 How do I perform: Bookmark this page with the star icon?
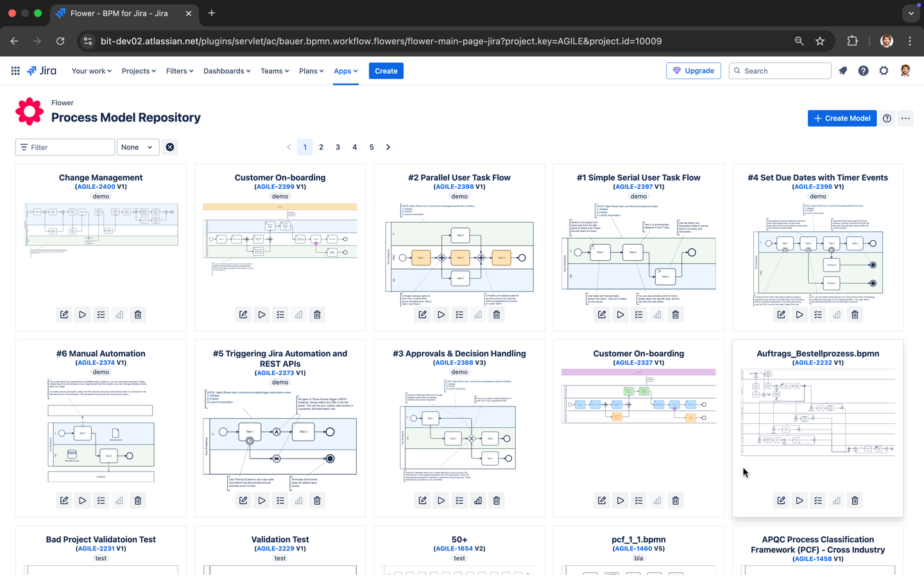pos(820,41)
